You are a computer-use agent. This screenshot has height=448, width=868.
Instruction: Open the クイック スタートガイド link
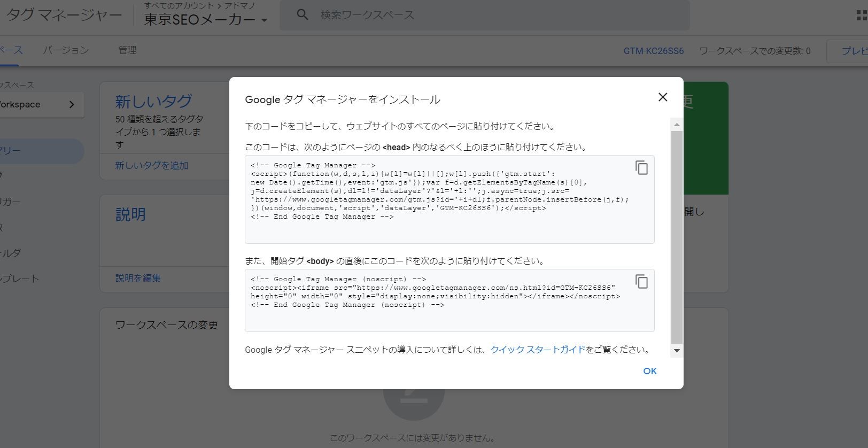tap(538, 350)
